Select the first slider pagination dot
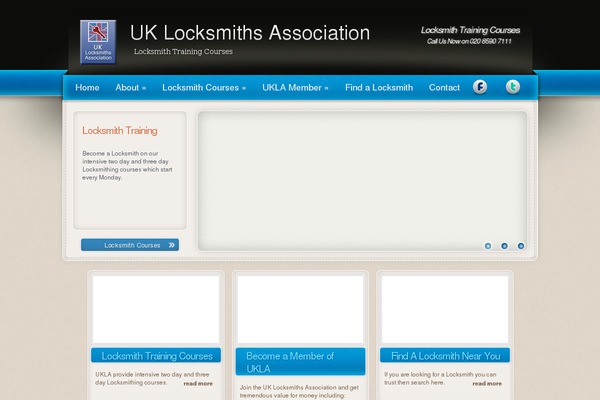600x400 pixels. [x=488, y=246]
